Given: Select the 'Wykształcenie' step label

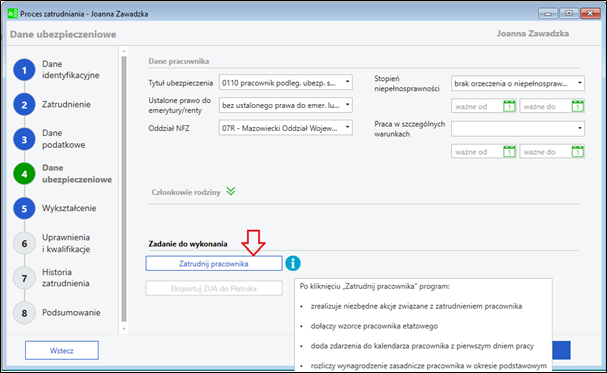Looking at the screenshot, I should click(69, 208).
